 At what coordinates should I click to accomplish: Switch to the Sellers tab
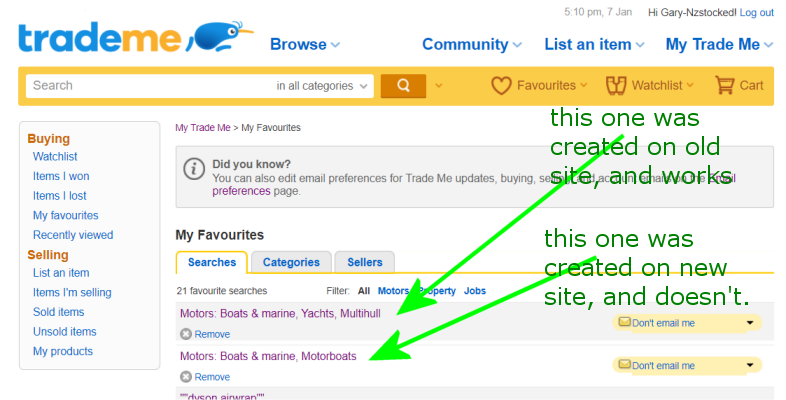tap(365, 262)
